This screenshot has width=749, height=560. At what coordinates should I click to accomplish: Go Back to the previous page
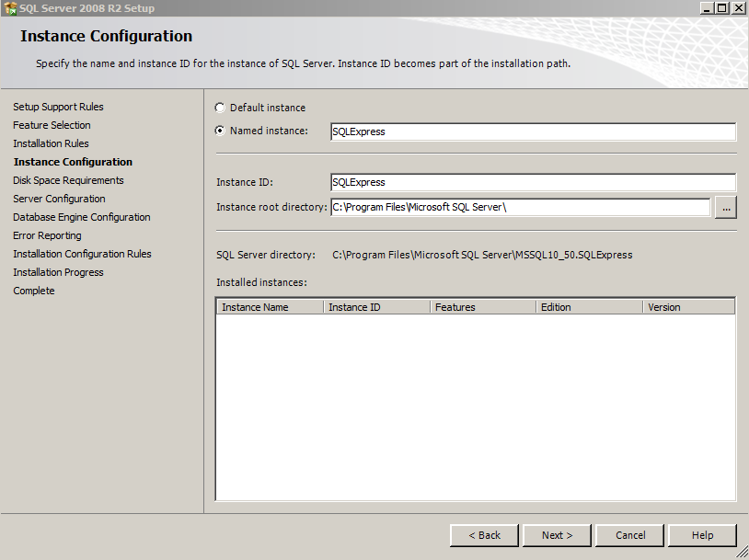point(484,535)
